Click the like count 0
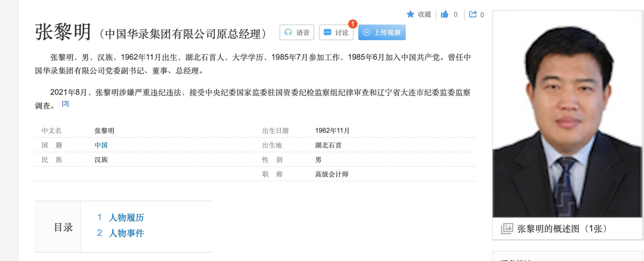Viewport: 644px width, 261px height. pos(455,14)
